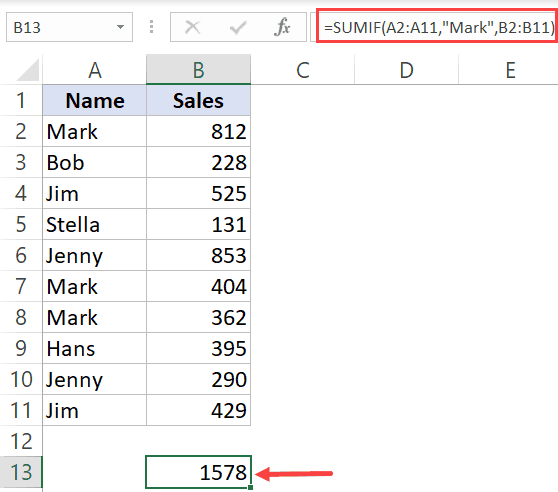
Task: Click the Enter checkmark formula bar icon
Action: (x=238, y=27)
